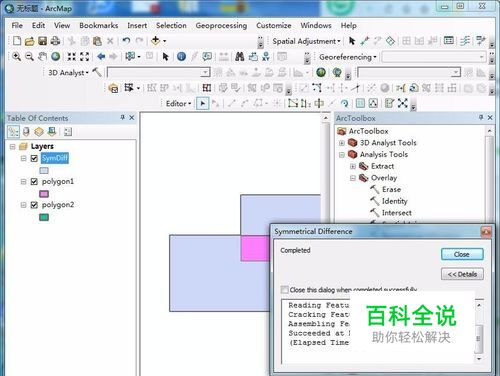Zoom to full extent globe icon
500x376 pixels.
(56, 56)
